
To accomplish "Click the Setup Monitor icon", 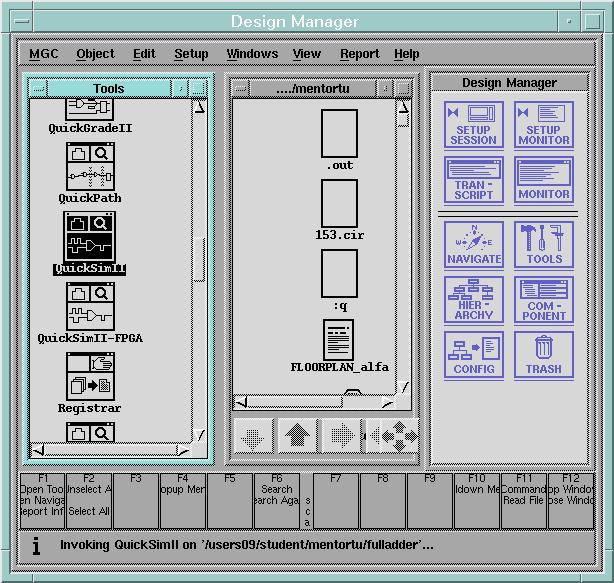I will click(543, 125).
